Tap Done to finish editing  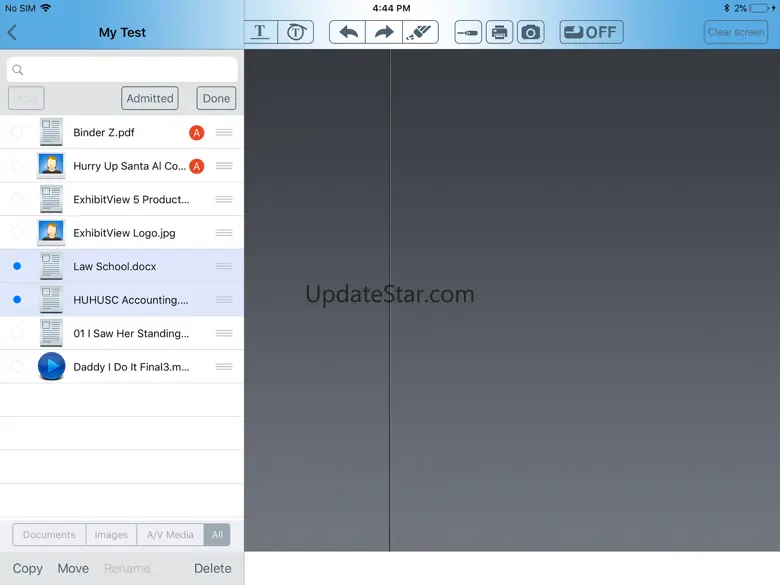pyautogui.click(x=216, y=98)
